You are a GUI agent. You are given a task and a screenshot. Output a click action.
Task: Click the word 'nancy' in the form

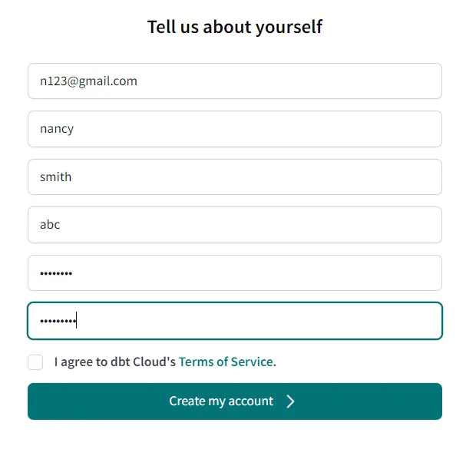pyautogui.click(x=57, y=129)
